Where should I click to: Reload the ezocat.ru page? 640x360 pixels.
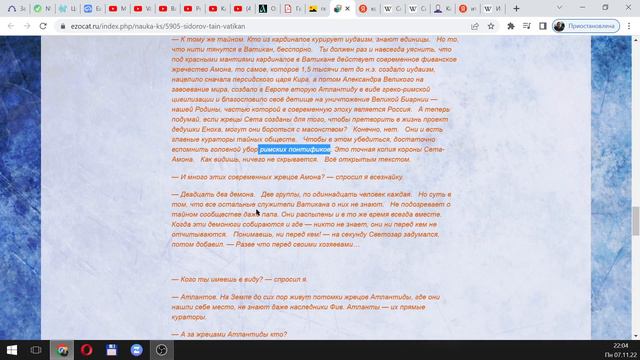pos(43,26)
